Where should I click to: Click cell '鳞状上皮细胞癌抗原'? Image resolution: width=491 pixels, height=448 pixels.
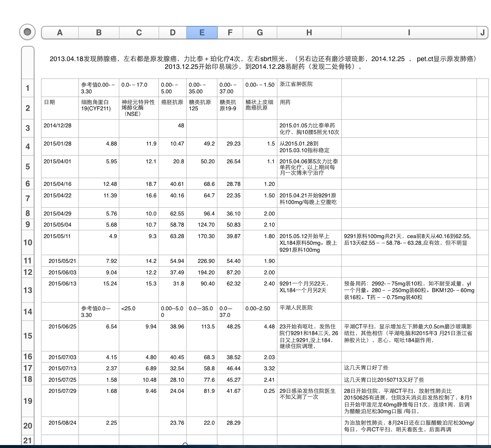coord(260,108)
